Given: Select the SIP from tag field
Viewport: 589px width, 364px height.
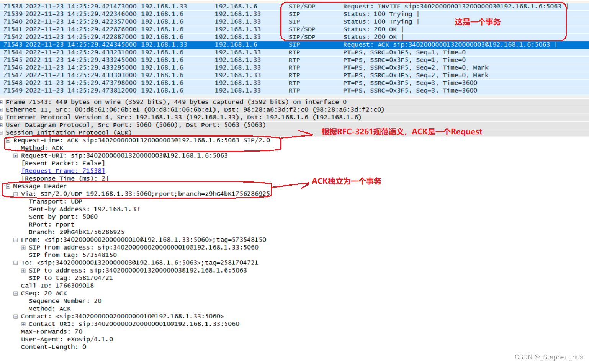Looking at the screenshot, I should coord(73,255).
